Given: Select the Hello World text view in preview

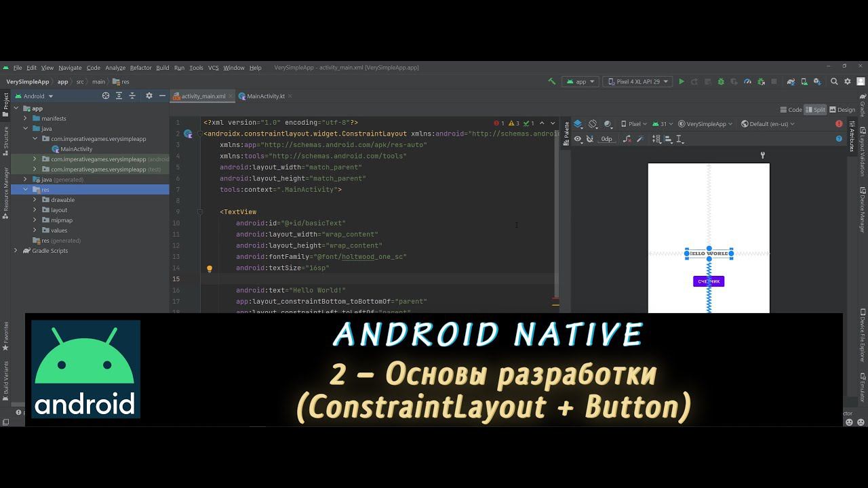Looking at the screenshot, I should click(709, 253).
